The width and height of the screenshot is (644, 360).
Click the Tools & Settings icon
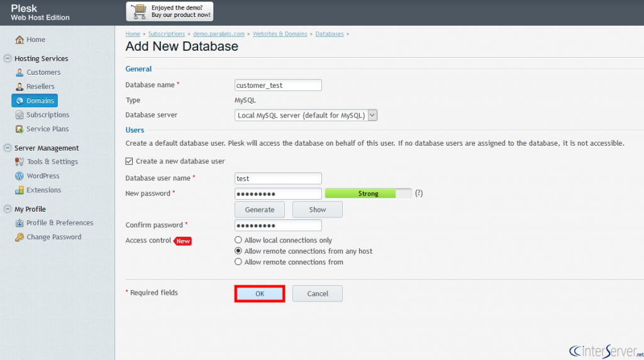click(20, 162)
